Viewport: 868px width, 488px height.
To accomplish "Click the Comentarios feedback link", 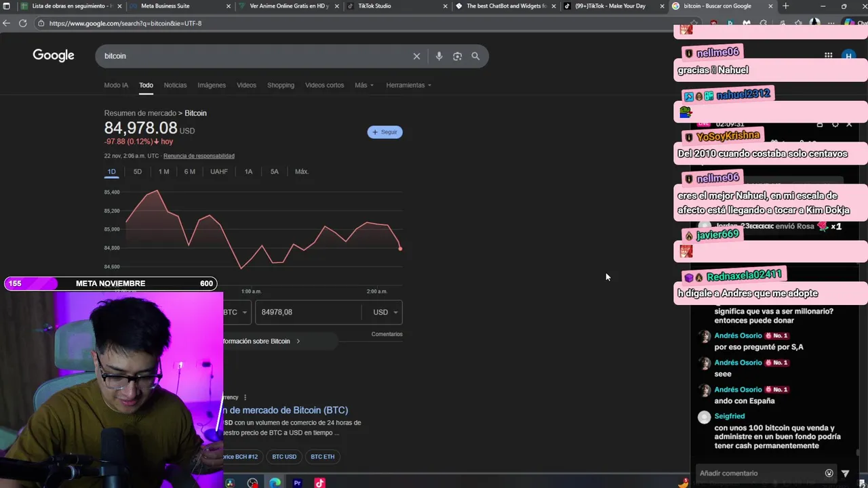I will pos(387,334).
